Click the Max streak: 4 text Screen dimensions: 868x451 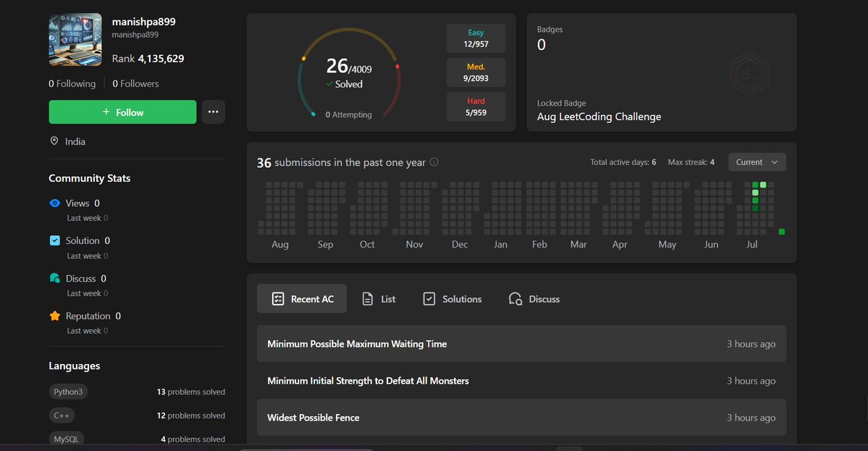691,162
